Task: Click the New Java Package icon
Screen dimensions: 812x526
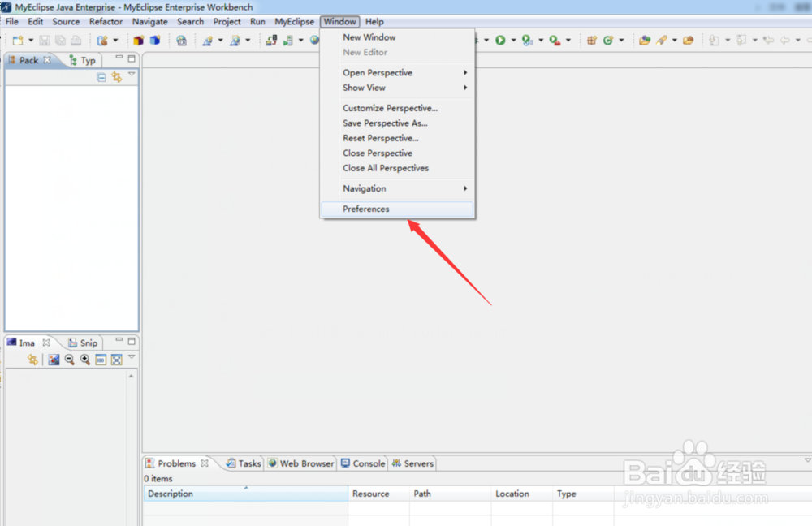Action: tap(591, 41)
